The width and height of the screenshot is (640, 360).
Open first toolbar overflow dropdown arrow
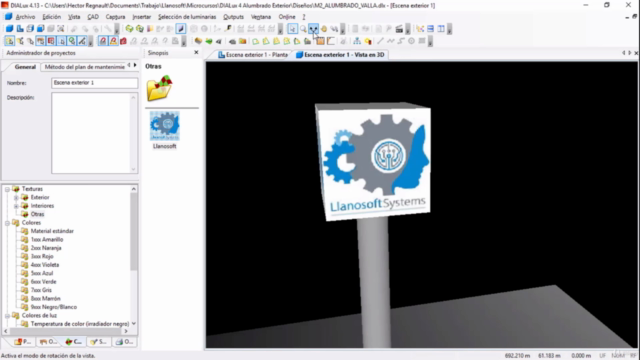117,29
